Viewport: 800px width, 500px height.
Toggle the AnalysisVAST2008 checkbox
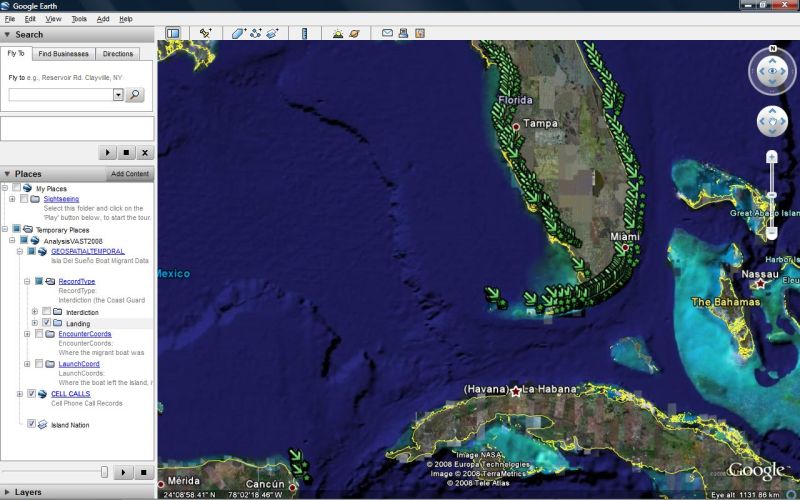pyautogui.click(x=24, y=240)
